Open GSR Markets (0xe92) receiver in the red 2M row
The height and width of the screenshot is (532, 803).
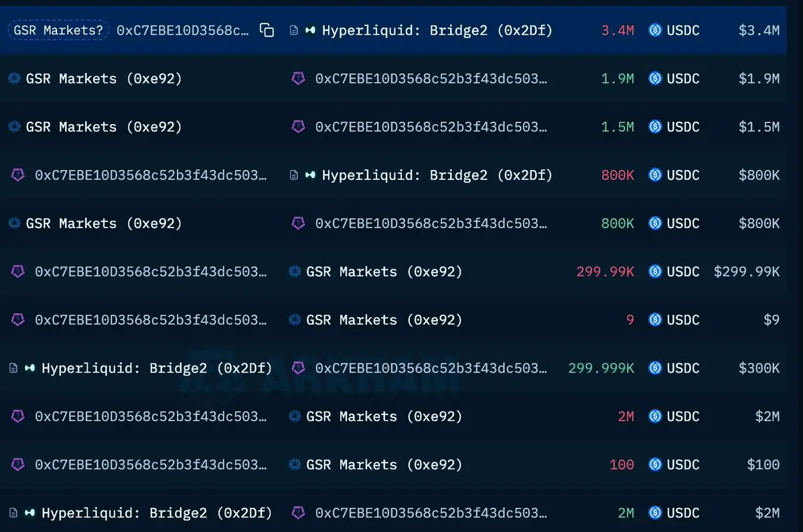point(384,416)
